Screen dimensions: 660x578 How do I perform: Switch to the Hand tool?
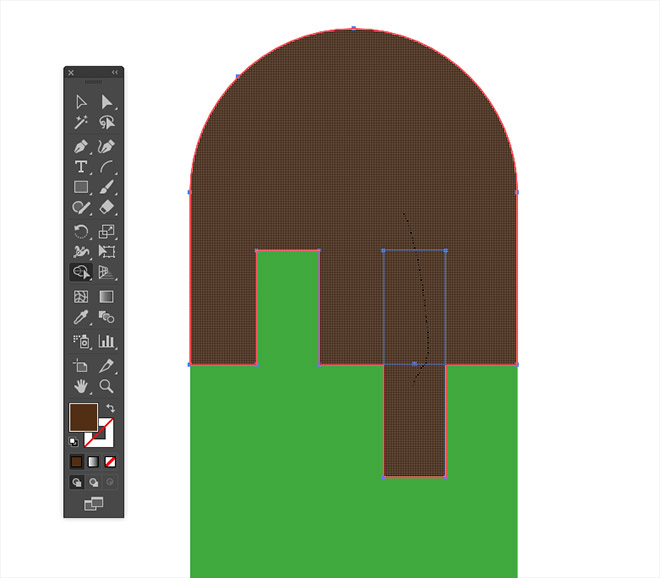pyautogui.click(x=81, y=386)
